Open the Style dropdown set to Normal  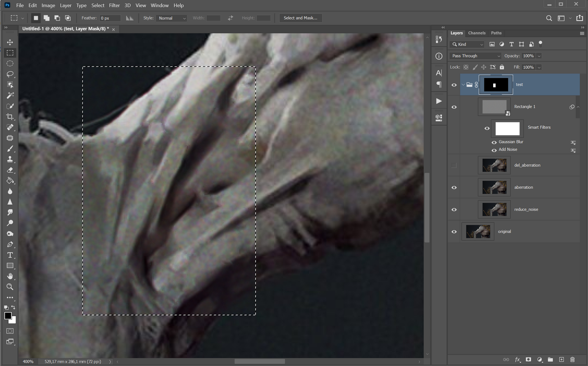(x=172, y=18)
